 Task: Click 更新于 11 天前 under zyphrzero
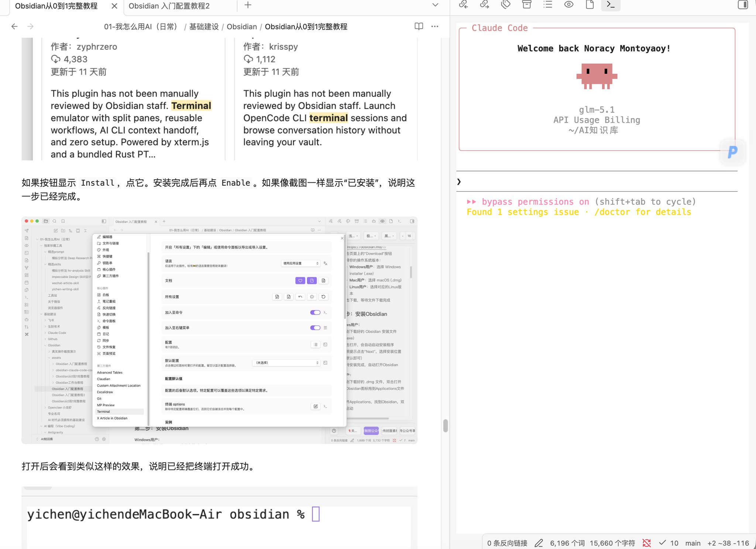point(79,72)
